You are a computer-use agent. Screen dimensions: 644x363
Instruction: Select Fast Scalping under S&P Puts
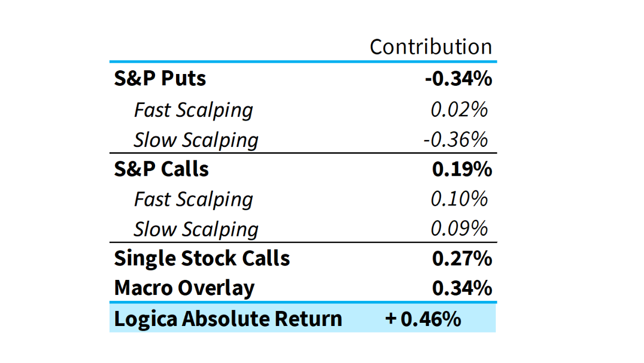193,110
